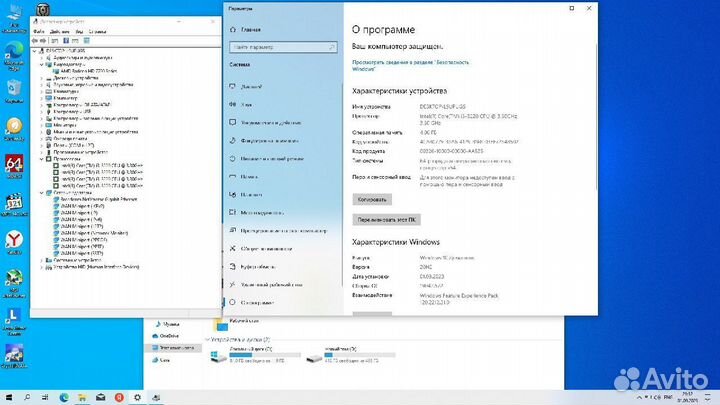Image resolution: width=720 pixels, height=405 pixels.
Task: Select AMD Radeon HD 7700 Series device
Action: [84, 71]
